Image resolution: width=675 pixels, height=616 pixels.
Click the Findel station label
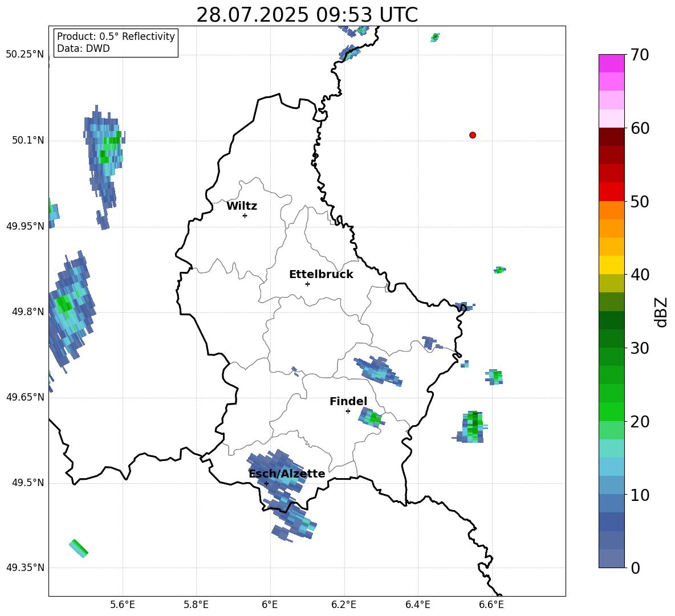348,401
